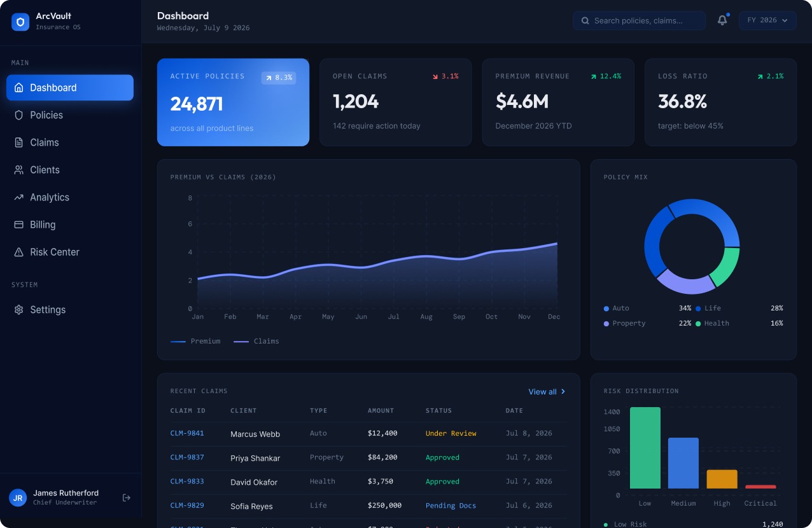The width and height of the screenshot is (812, 528).
Task: Click the Auto color dot in Policy Mix legend
Action: click(606, 309)
